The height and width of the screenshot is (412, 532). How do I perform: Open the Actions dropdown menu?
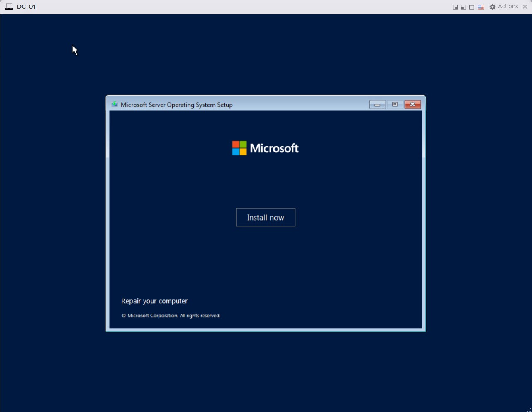point(508,7)
